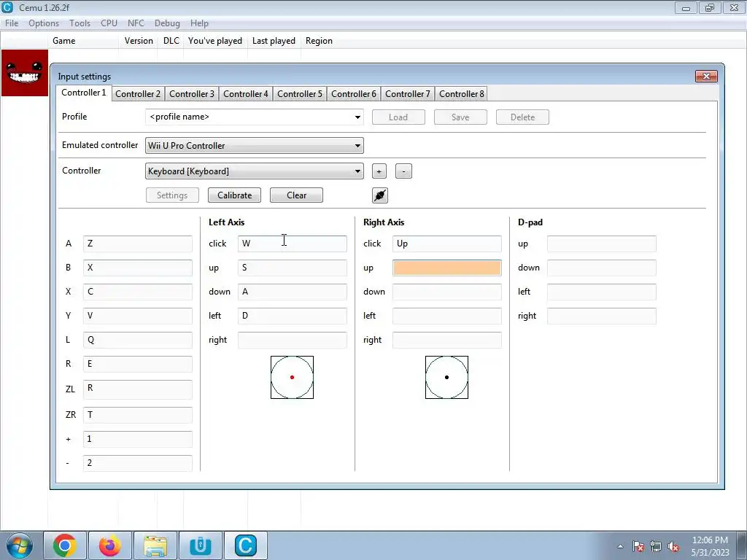Select the Super Meat Boy game thumbnail

click(x=25, y=73)
